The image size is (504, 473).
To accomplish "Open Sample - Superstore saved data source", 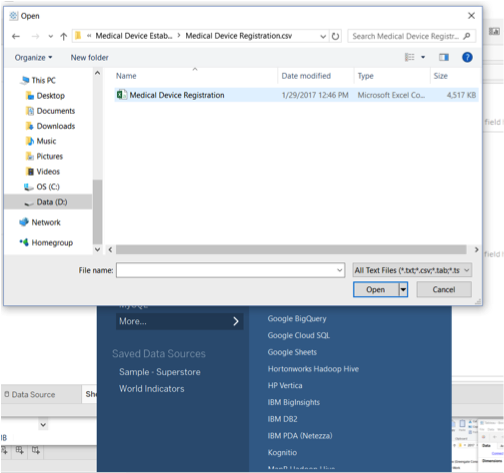I will [x=160, y=372].
